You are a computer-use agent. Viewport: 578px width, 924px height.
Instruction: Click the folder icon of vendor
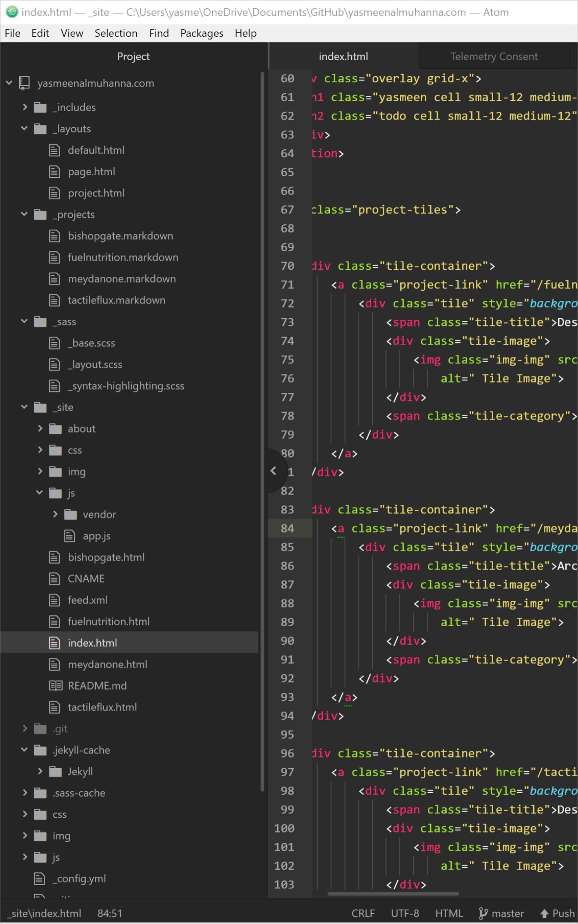pos(70,515)
